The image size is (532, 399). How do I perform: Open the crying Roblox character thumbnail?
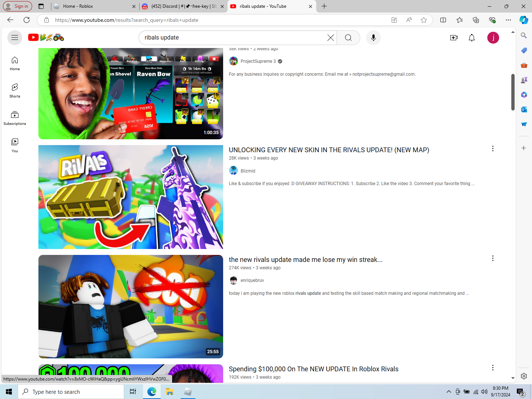pyautogui.click(x=131, y=307)
